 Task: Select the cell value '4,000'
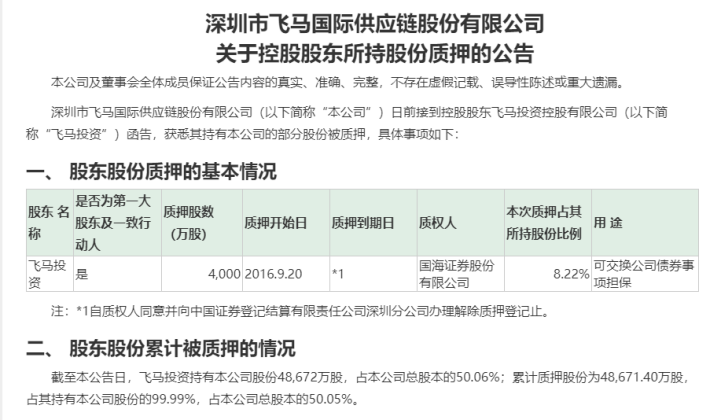point(202,274)
